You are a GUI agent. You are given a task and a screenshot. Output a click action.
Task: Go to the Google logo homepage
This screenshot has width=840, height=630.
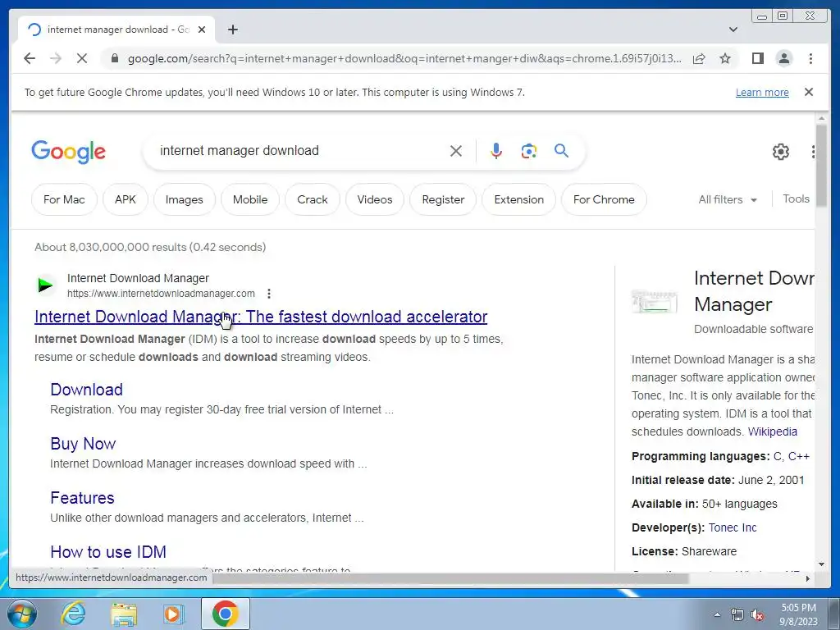(x=69, y=152)
